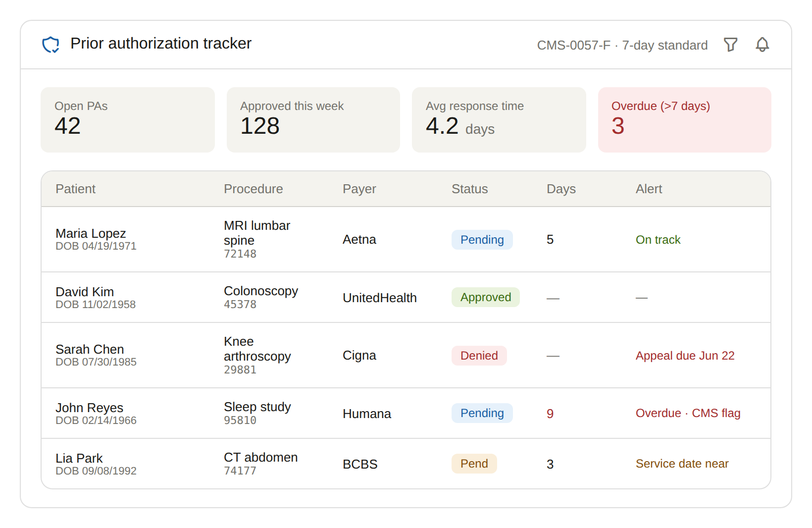The image size is (812, 528).
Task: Click days value 5 for Maria Lopez
Action: click(550, 240)
